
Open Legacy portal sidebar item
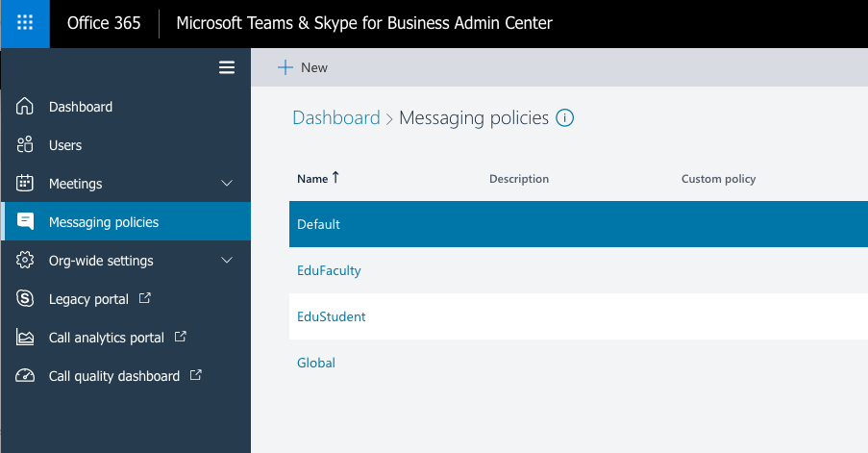tap(88, 300)
